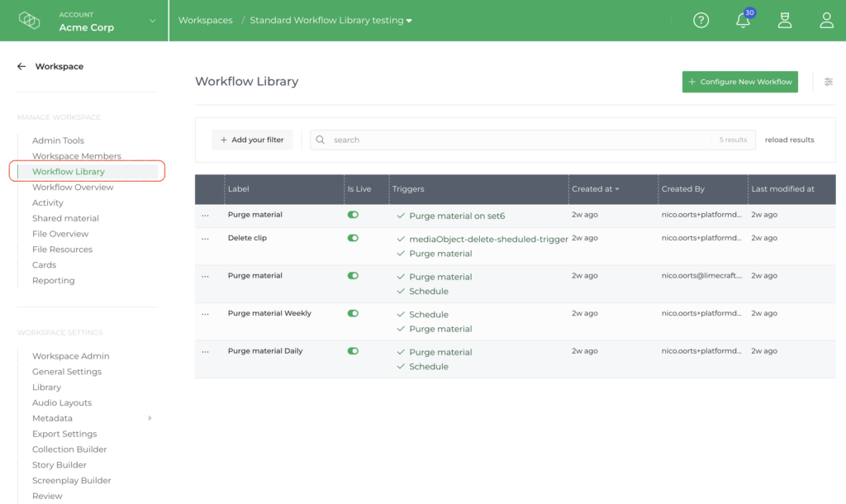Open Admin Tools in sidebar
The width and height of the screenshot is (846, 504).
coord(59,140)
